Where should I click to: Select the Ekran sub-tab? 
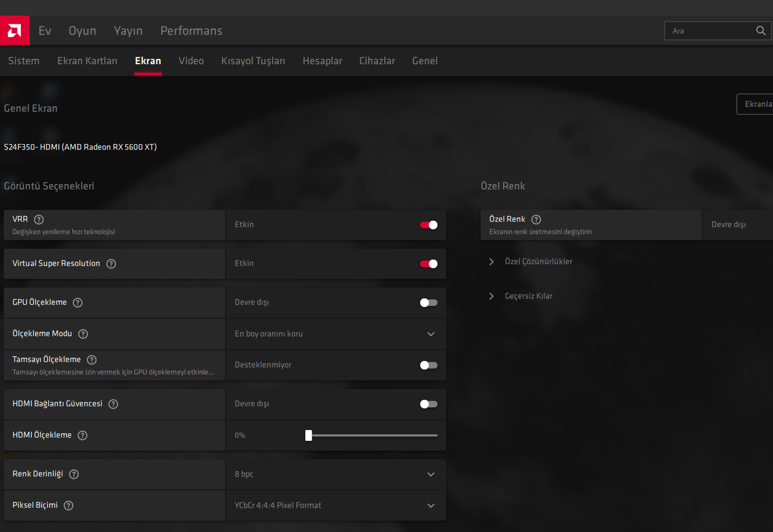point(148,61)
